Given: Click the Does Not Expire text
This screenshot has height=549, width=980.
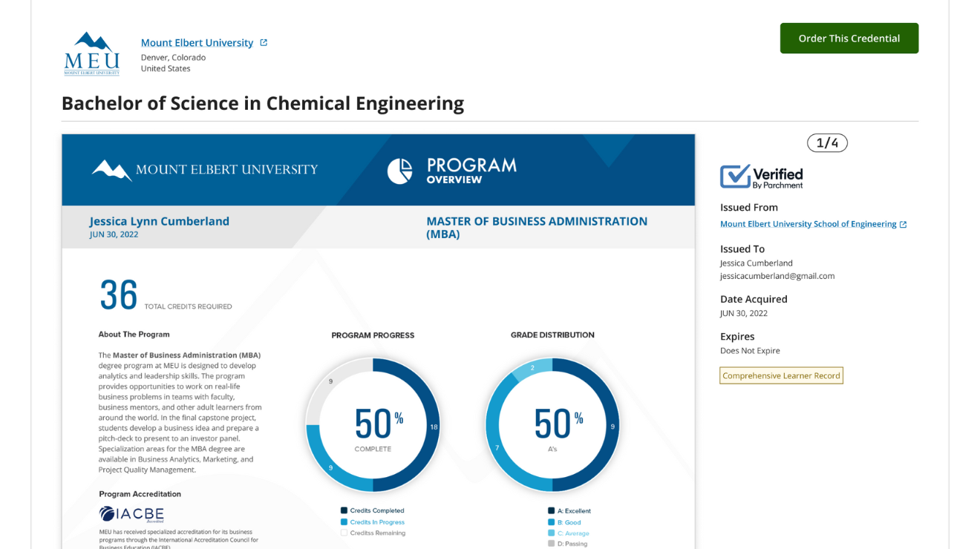Looking at the screenshot, I should pyautogui.click(x=750, y=351).
